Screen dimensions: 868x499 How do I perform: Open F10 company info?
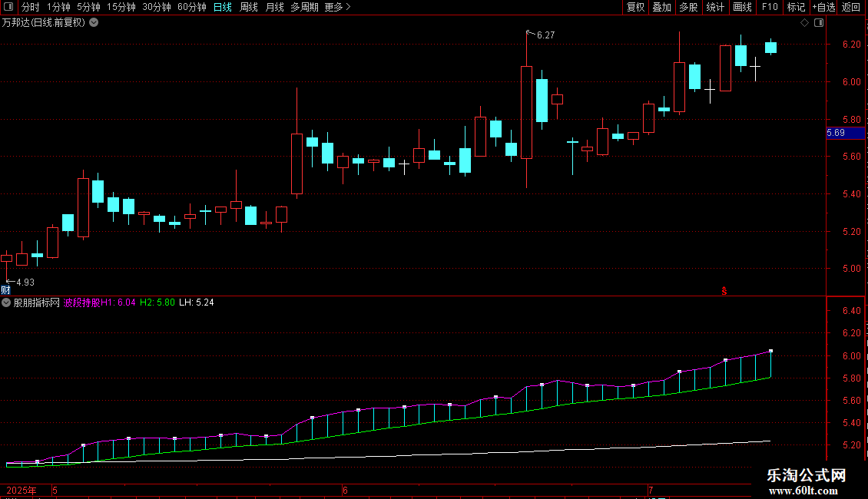[770, 7]
